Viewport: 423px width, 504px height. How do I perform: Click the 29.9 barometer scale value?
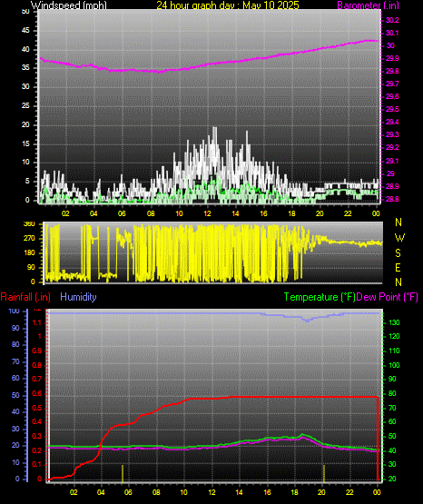tap(392, 58)
